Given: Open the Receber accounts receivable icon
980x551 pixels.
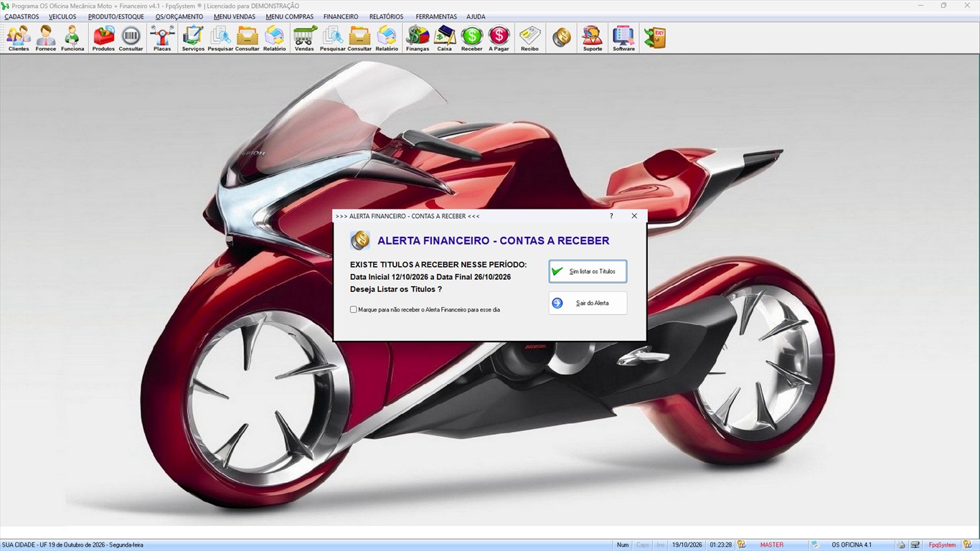Looking at the screenshot, I should click(471, 38).
